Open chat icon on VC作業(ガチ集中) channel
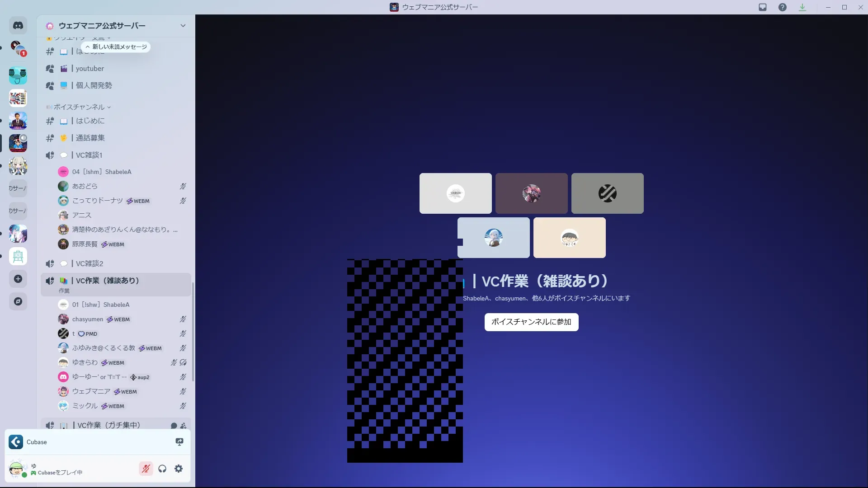This screenshot has height=488, width=868. point(174,426)
